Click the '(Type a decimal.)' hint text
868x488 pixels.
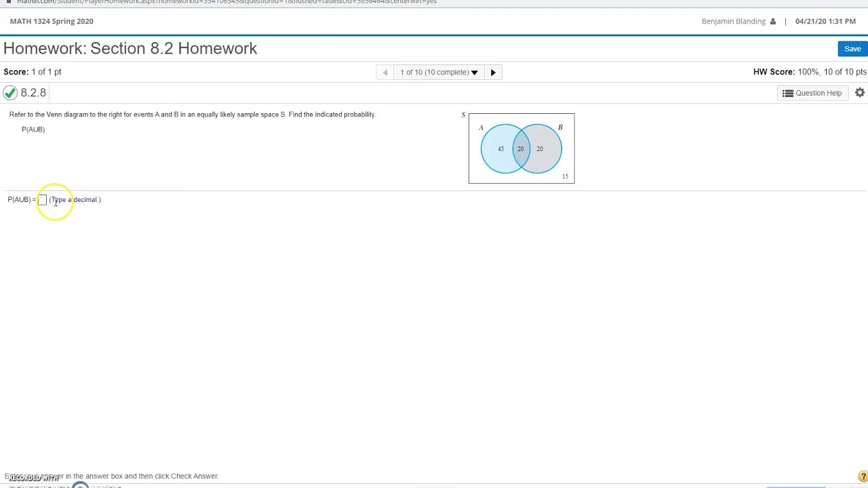(75, 200)
